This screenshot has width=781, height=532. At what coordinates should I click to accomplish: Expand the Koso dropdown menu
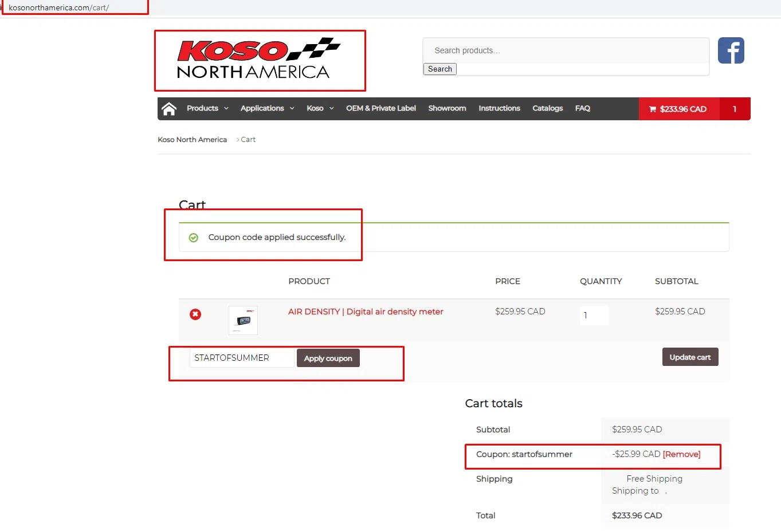coord(320,108)
